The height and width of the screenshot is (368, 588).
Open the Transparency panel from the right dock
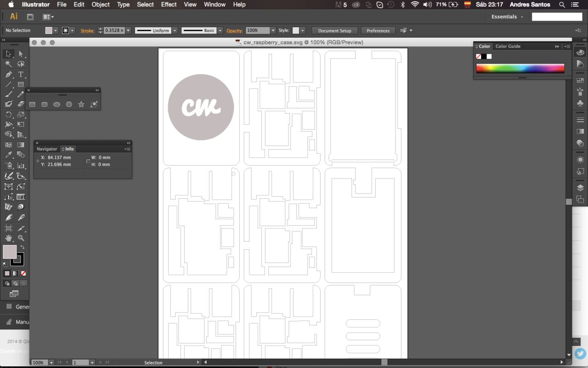click(x=580, y=143)
